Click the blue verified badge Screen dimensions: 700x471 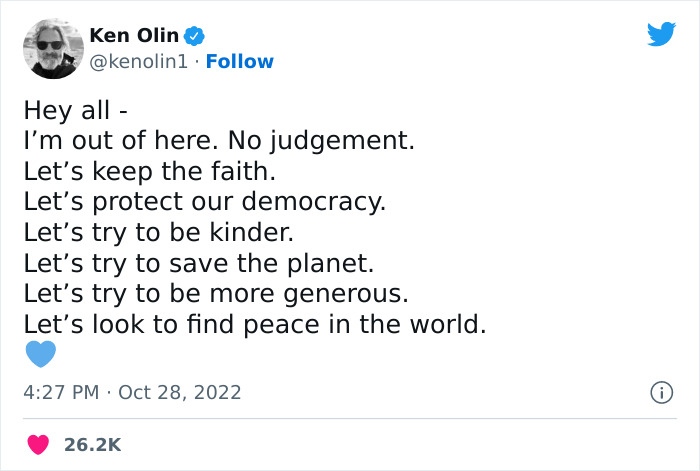195,36
